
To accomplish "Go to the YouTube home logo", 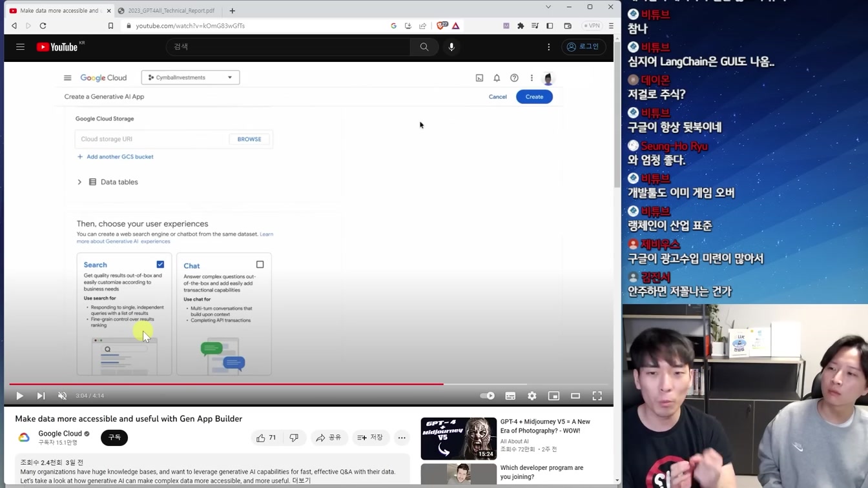I will point(57,46).
